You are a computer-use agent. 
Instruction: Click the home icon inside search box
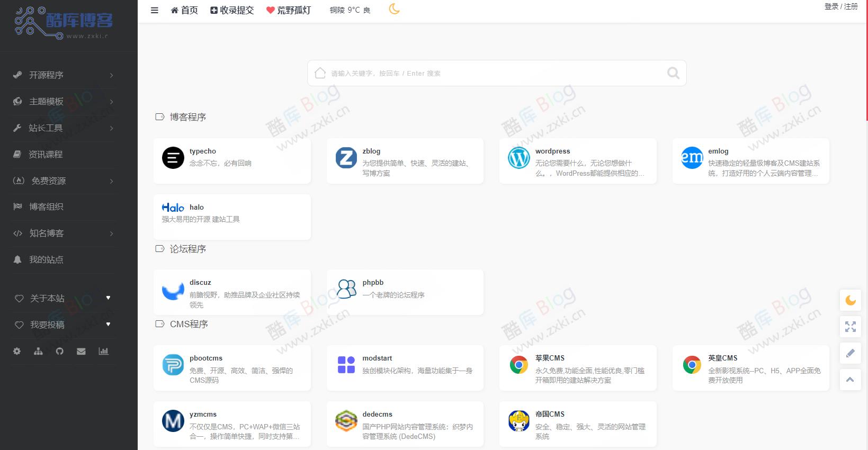click(x=320, y=73)
